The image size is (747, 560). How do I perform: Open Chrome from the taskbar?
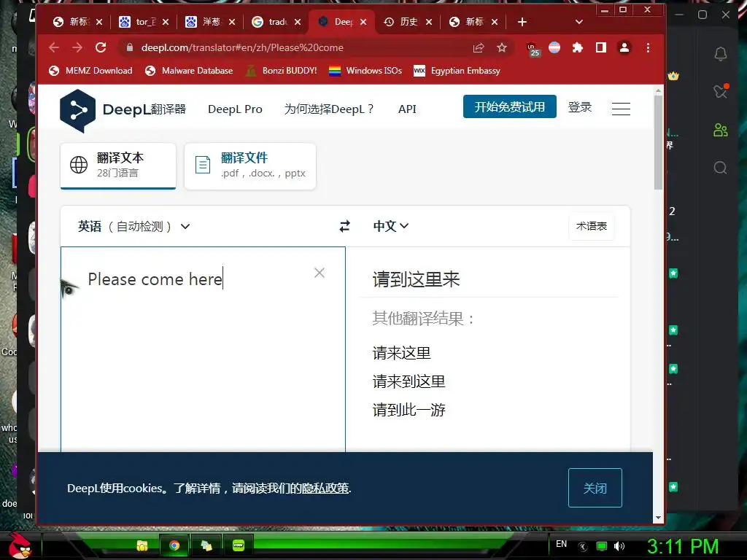point(174,545)
